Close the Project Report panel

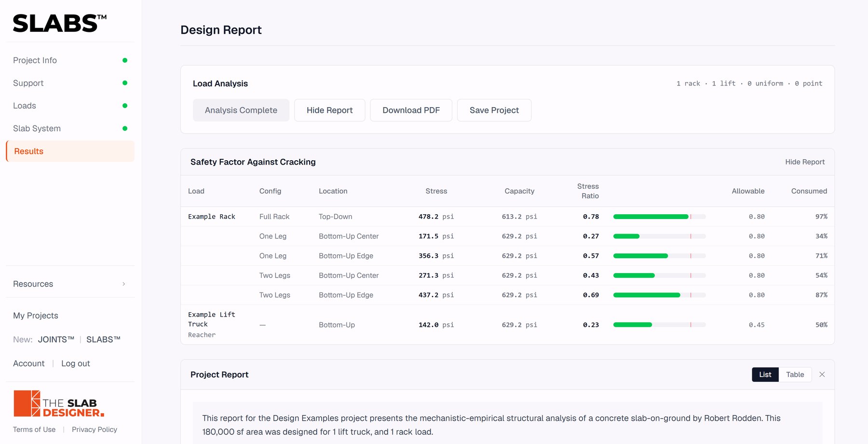pyautogui.click(x=822, y=375)
